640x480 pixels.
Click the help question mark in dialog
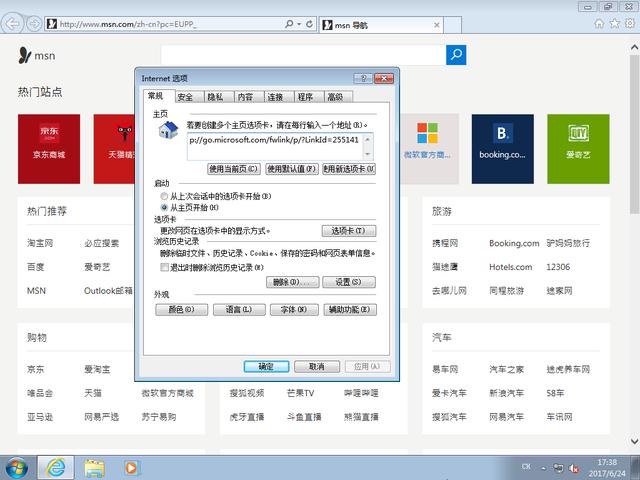point(362,78)
